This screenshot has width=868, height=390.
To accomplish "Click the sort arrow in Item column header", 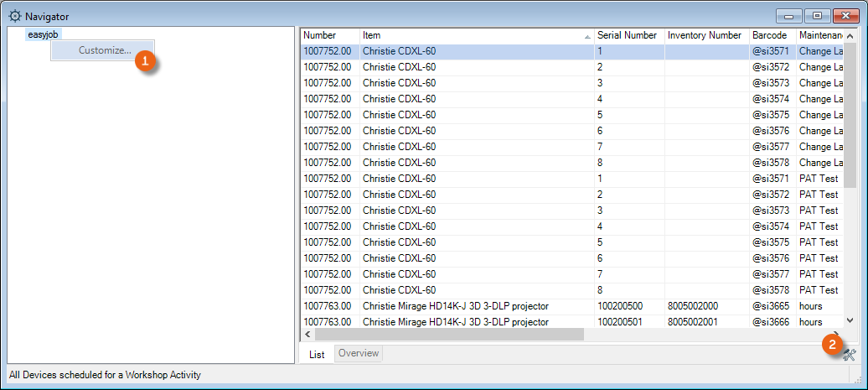I will pyautogui.click(x=586, y=37).
